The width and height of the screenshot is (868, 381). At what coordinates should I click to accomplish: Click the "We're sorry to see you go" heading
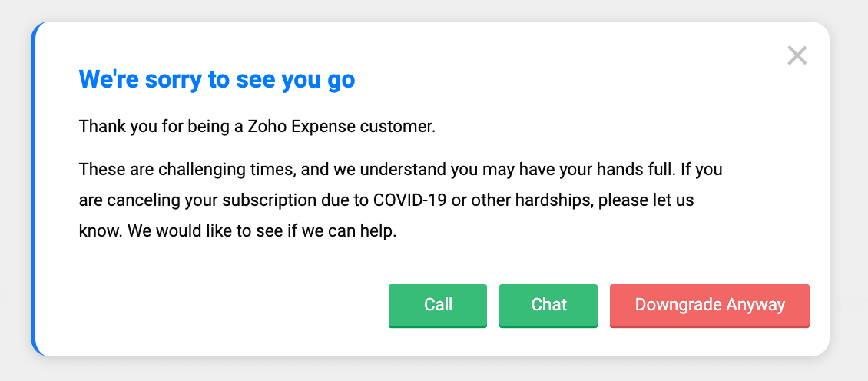click(x=217, y=79)
